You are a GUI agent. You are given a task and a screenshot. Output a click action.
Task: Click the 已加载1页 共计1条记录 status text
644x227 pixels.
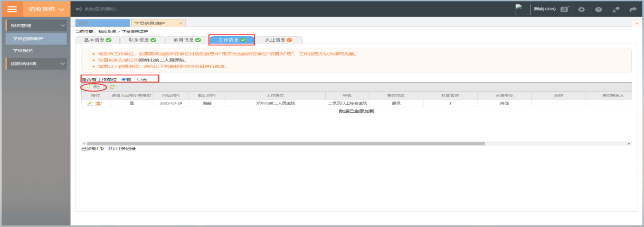(x=108, y=149)
